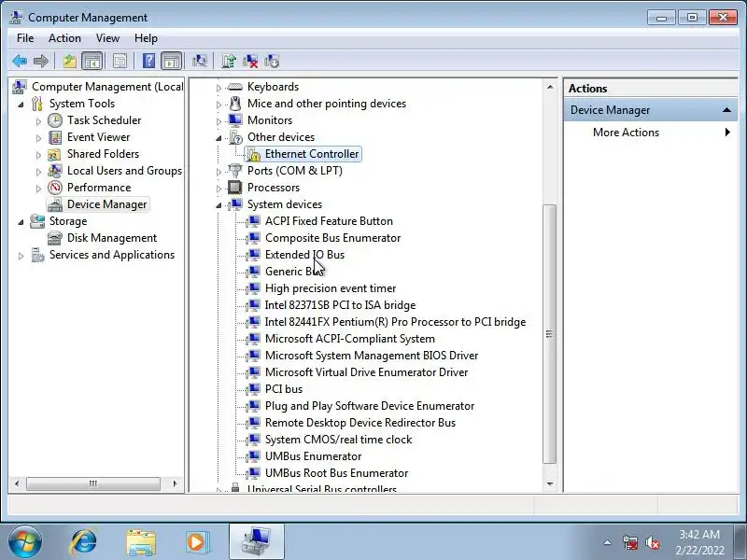Click the muted volume tray icon

pos(653,543)
